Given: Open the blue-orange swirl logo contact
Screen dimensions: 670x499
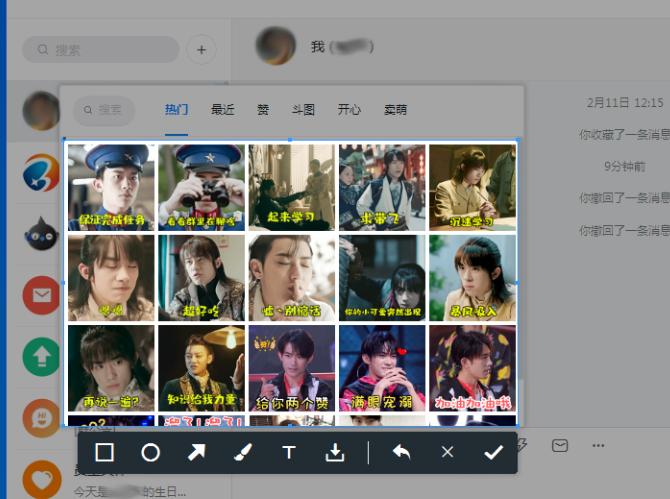Looking at the screenshot, I should tap(41, 173).
